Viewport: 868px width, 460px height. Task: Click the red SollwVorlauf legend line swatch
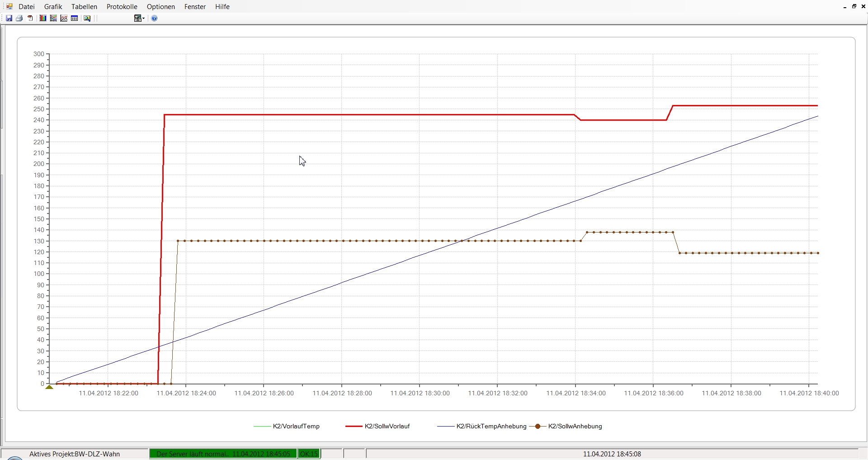354,427
